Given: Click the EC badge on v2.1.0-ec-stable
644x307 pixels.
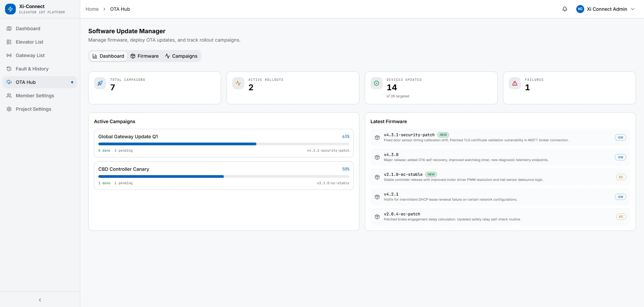Looking at the screenshot, I should 621,177.
